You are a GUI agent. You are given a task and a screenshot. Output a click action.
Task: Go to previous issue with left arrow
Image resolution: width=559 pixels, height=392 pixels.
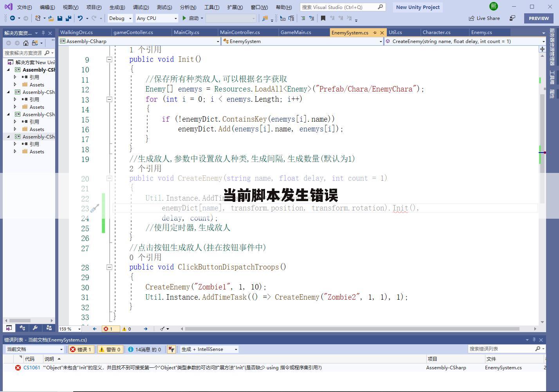coord(95,329)
